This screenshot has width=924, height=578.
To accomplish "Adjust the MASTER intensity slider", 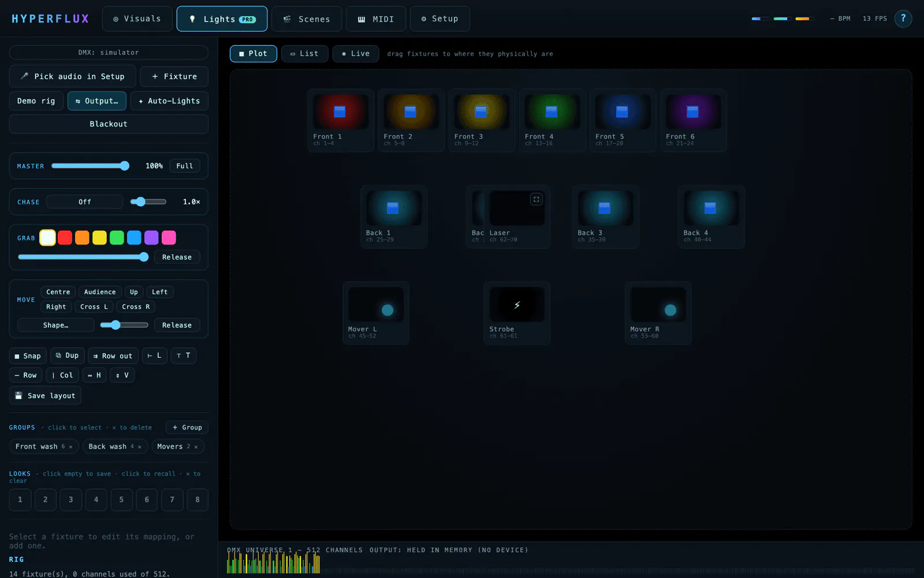I will 90,166.
